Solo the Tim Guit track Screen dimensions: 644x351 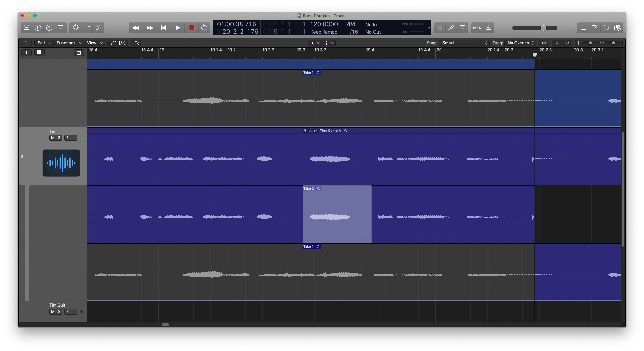[59, 312]
